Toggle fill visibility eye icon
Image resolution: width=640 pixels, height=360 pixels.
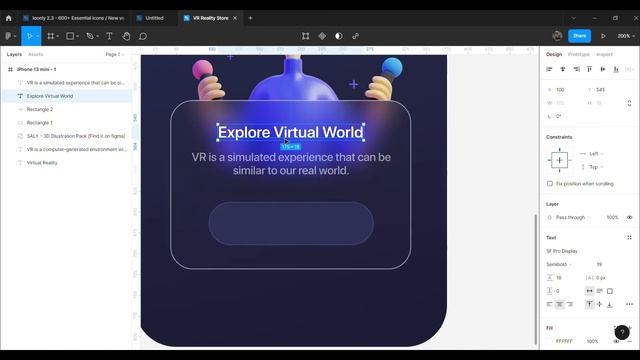coord(616,341)
